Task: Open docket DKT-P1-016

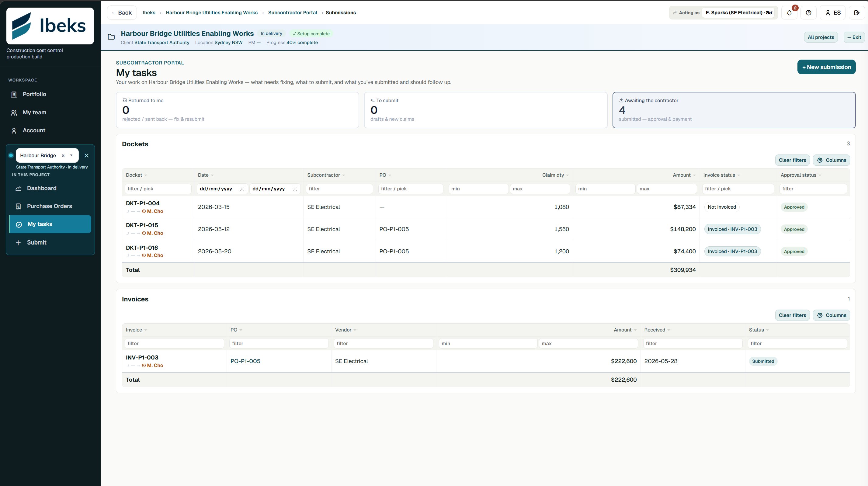Action: tap(142, 248)
